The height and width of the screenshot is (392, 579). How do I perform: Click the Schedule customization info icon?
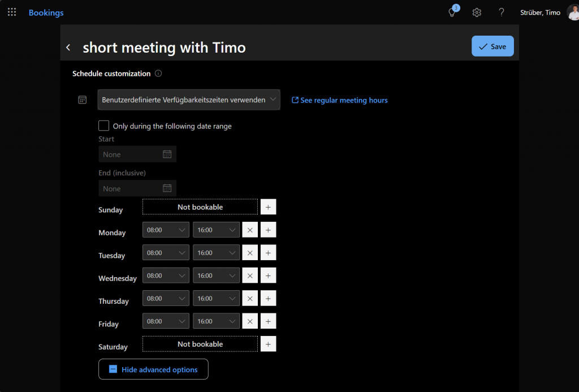[158, 74]
